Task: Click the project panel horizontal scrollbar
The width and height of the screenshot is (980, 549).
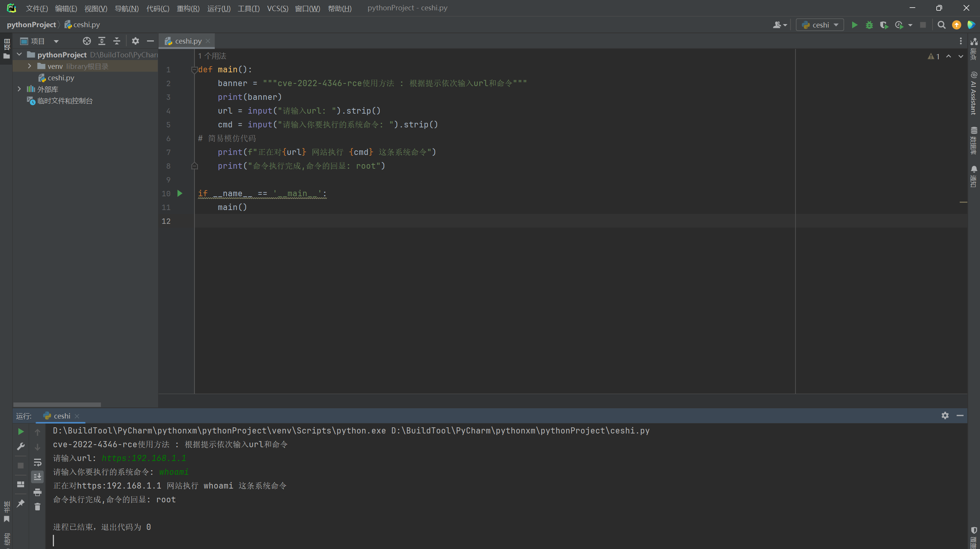Action: (x=57, y=404)
